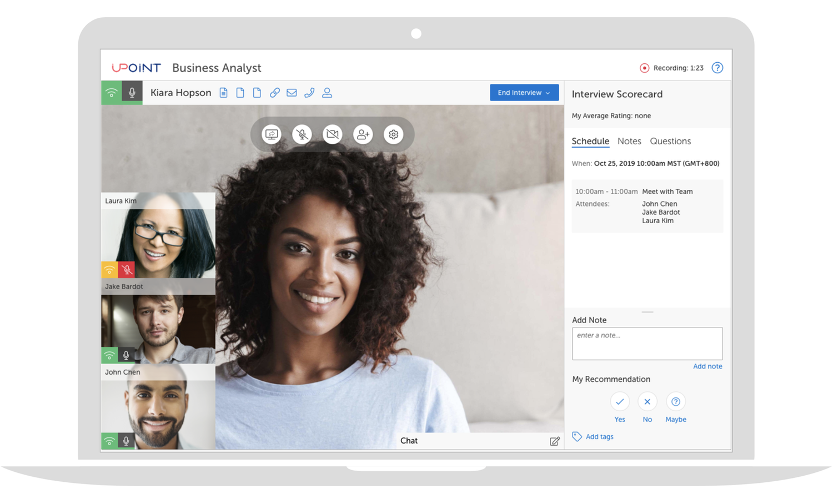Click the phone call icon
The image size is (833, 504).
[x=309, y=92]
